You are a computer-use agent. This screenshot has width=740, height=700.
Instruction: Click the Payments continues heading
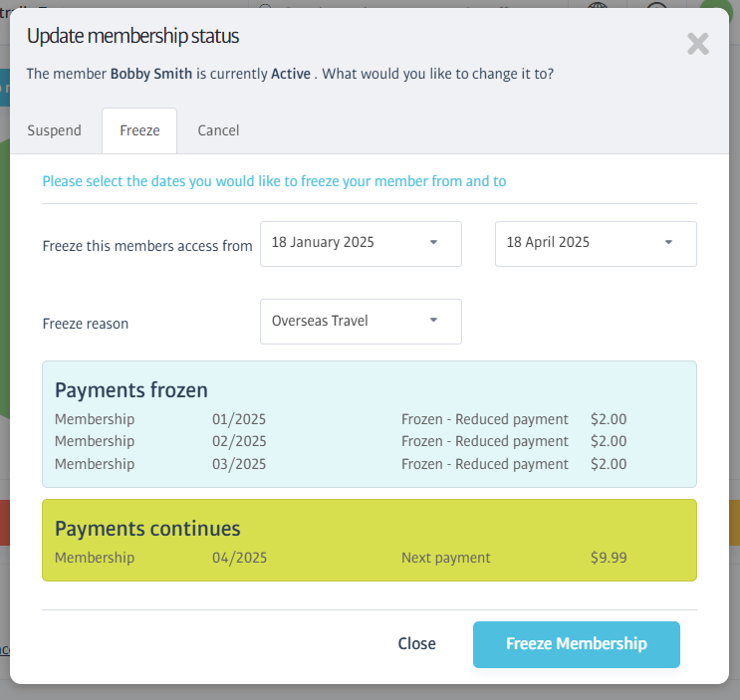tap(147, 529)
